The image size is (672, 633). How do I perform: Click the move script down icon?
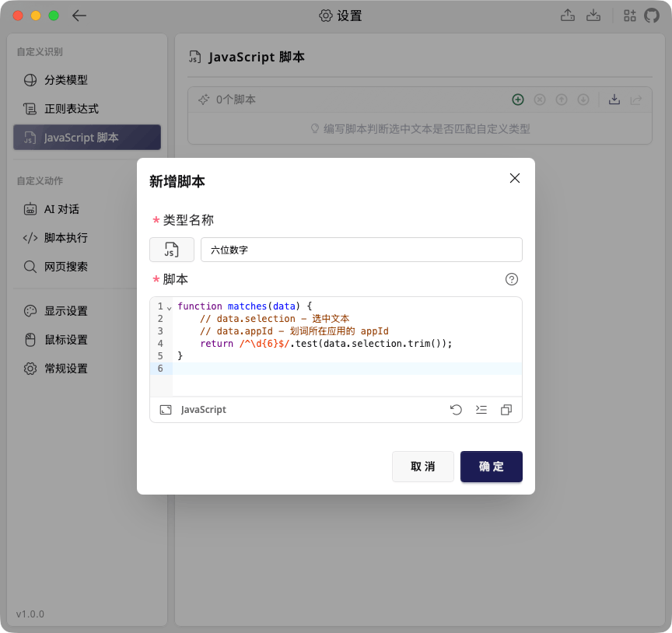[583, 100]
